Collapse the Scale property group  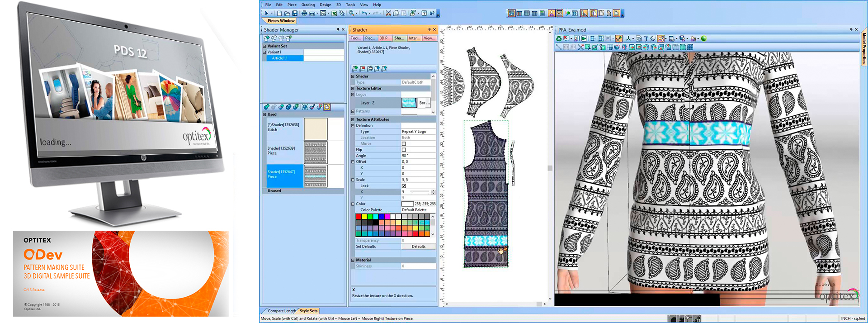[x=353, y=180]
